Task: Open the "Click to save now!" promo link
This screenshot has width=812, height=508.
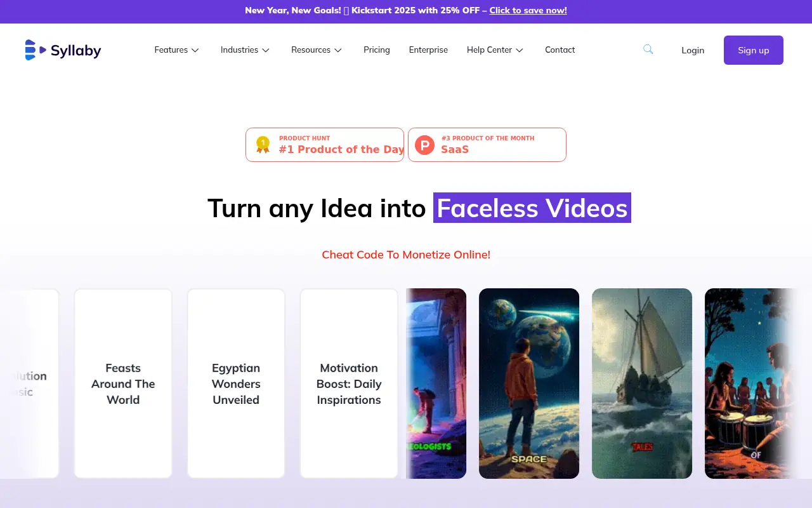Action: [x=528, y=10]
